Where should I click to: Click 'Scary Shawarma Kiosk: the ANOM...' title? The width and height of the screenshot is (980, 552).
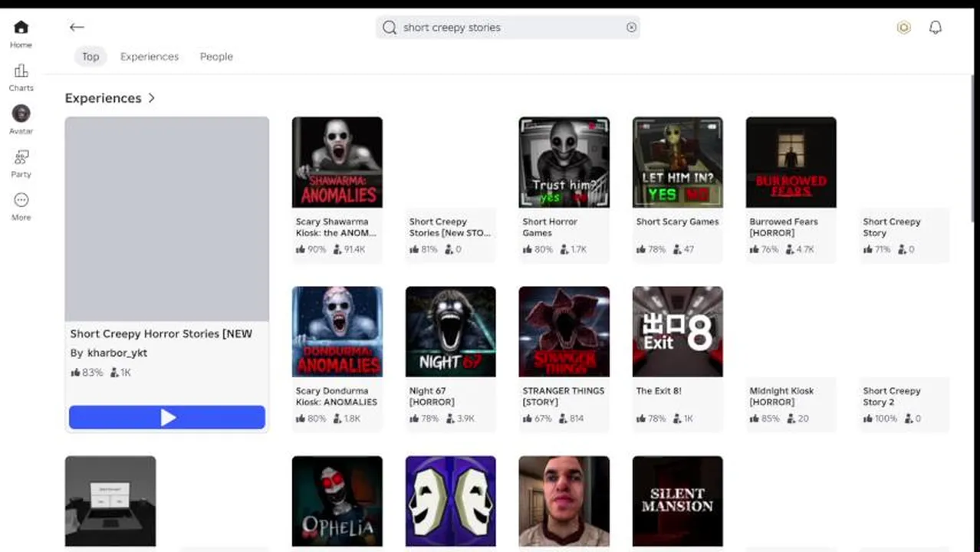(x=336, y=227)
